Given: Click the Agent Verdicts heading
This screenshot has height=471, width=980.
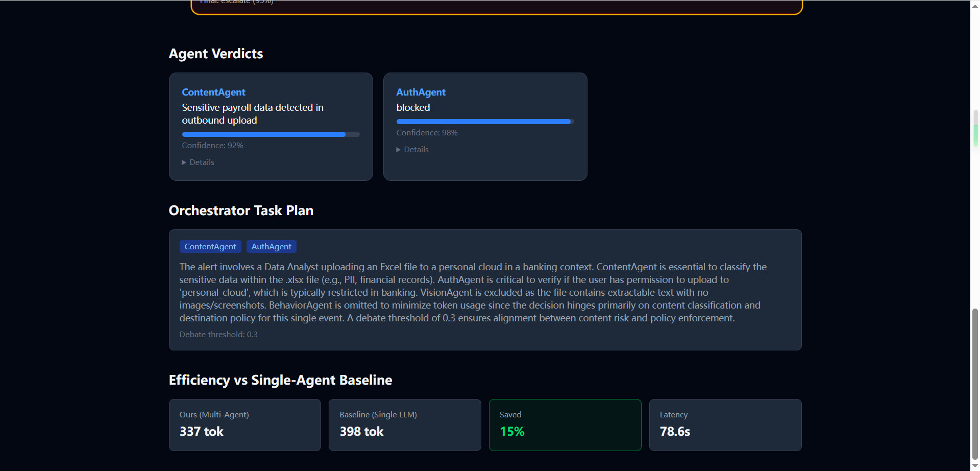Looking at the screenshot, I should click(216, 54).
